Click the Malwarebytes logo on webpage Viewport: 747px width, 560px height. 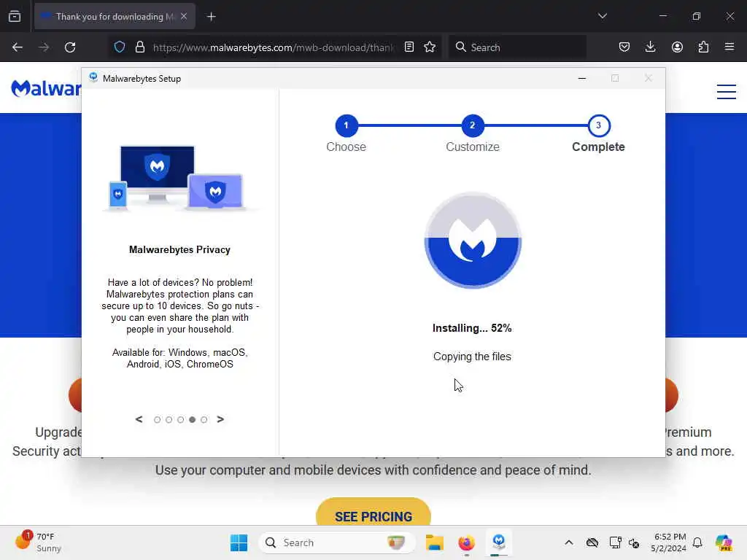tap(46, 88)
